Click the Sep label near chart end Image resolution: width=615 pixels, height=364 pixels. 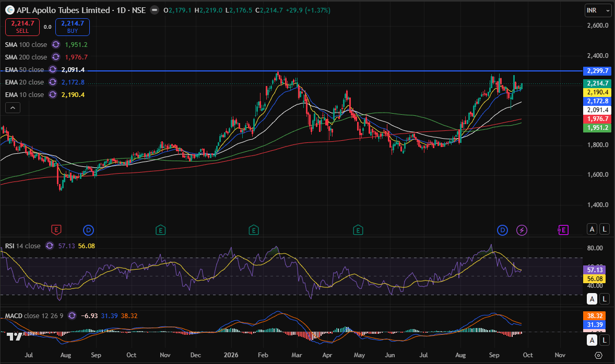(494, 355)
